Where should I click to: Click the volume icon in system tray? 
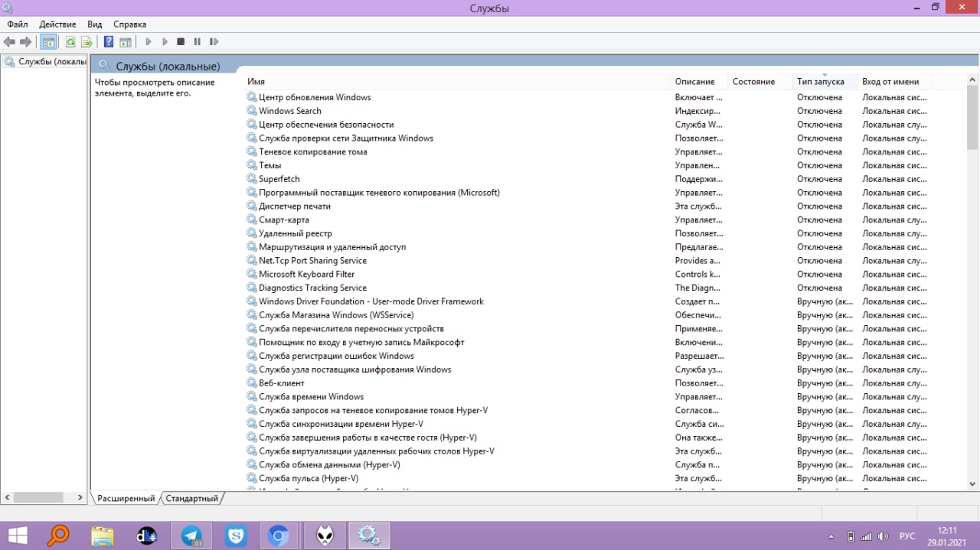(883, 536)
